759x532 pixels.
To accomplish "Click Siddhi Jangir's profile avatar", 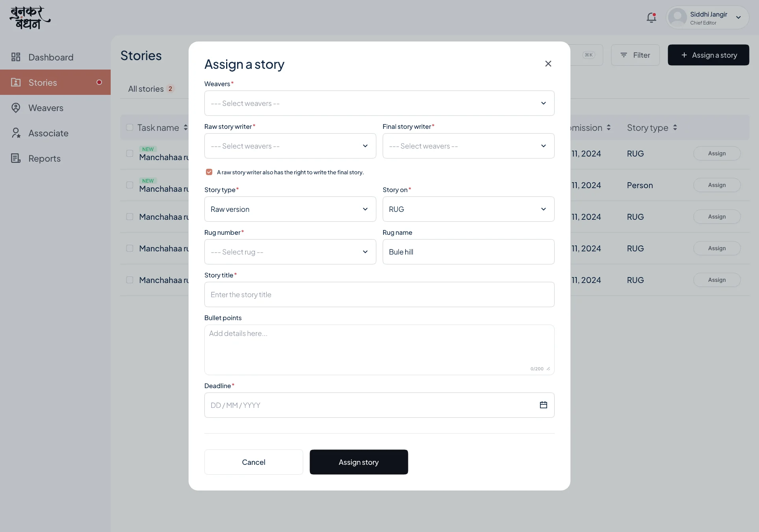I will pos(678,17).
